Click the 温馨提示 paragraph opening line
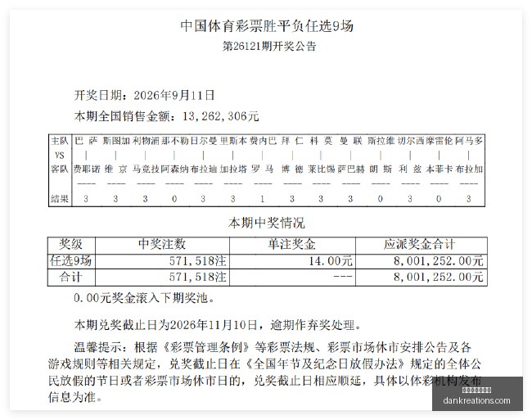 (273, 347)
